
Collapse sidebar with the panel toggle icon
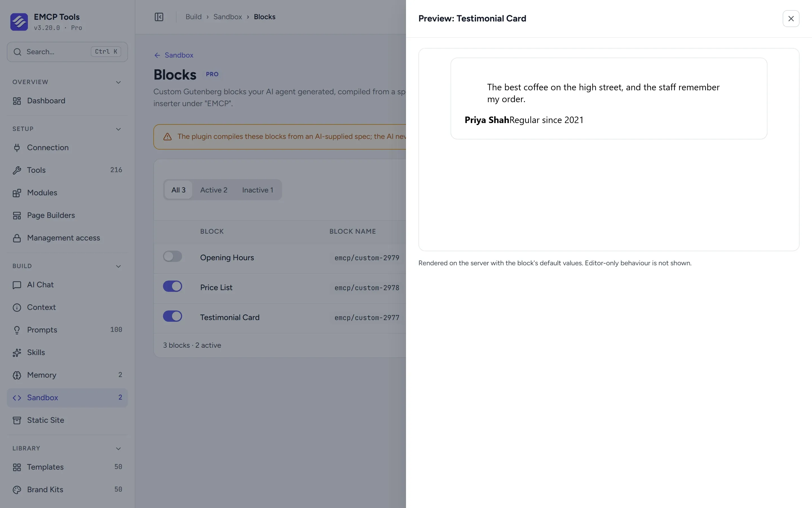(159, 17)
